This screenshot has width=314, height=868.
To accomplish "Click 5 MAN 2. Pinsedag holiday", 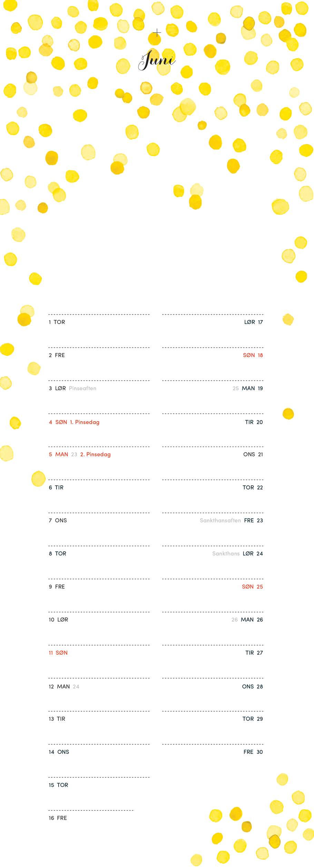I will point(80,454).
